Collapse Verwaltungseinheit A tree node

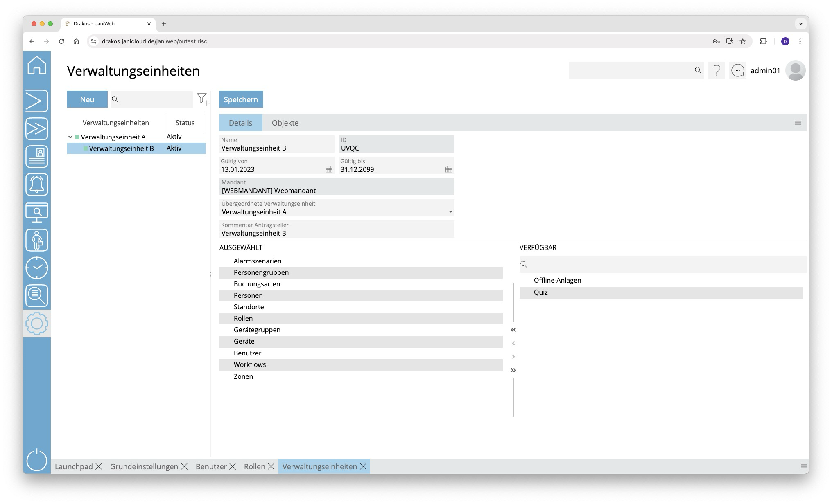70,137
